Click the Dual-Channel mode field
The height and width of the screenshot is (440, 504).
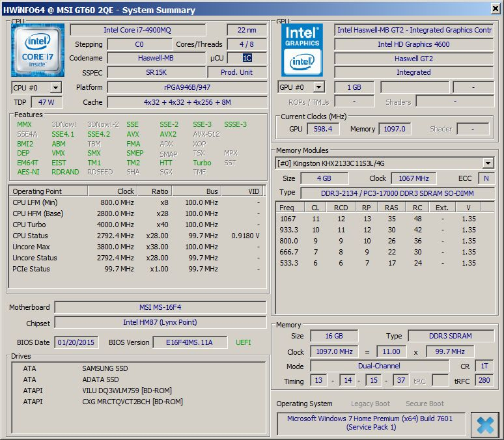(379, 366)
